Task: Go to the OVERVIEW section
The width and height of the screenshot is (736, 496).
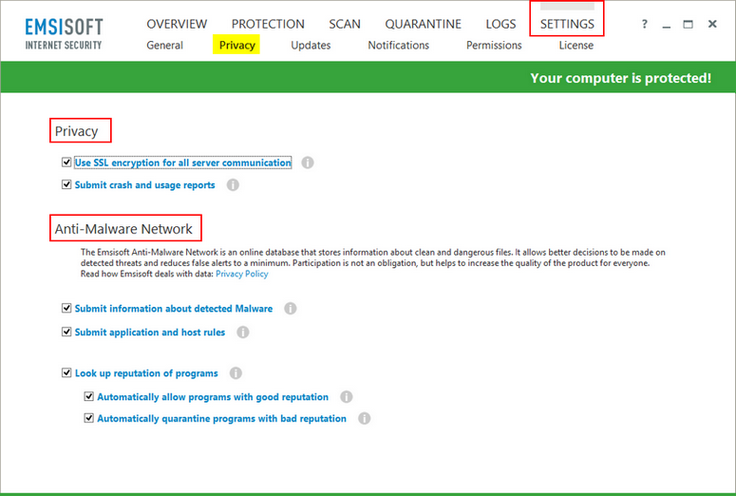Action: pyautogui.click(x=176, y=24)
